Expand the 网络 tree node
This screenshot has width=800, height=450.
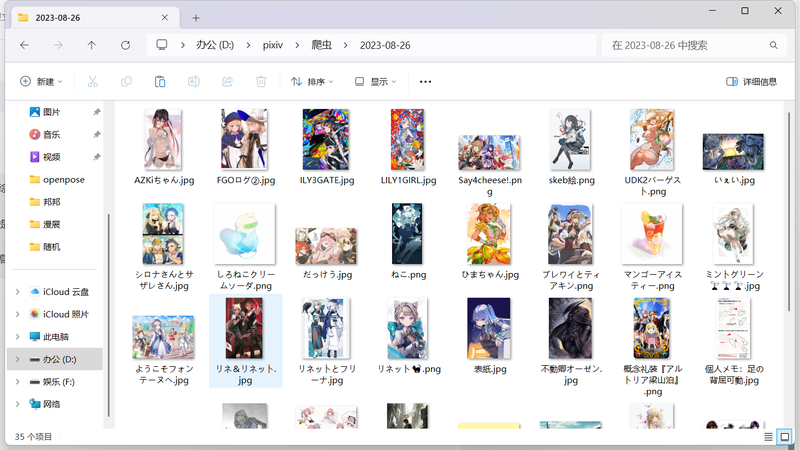click(17, 404)
